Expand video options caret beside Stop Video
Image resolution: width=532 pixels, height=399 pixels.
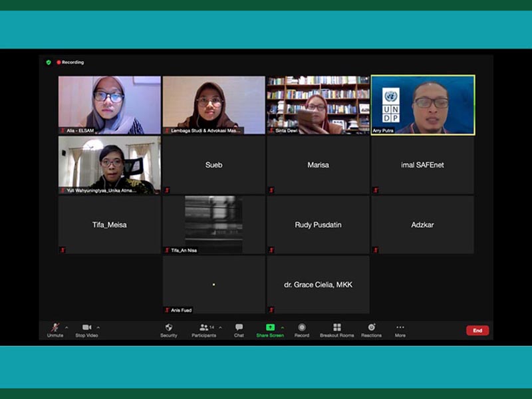pyautogui.click(x=98, y=327)
